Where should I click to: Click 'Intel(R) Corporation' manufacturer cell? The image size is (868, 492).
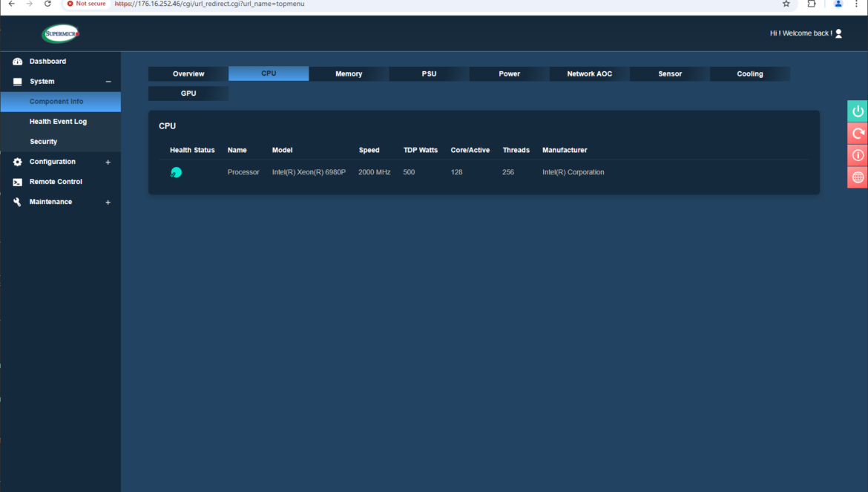click(573, 172)
